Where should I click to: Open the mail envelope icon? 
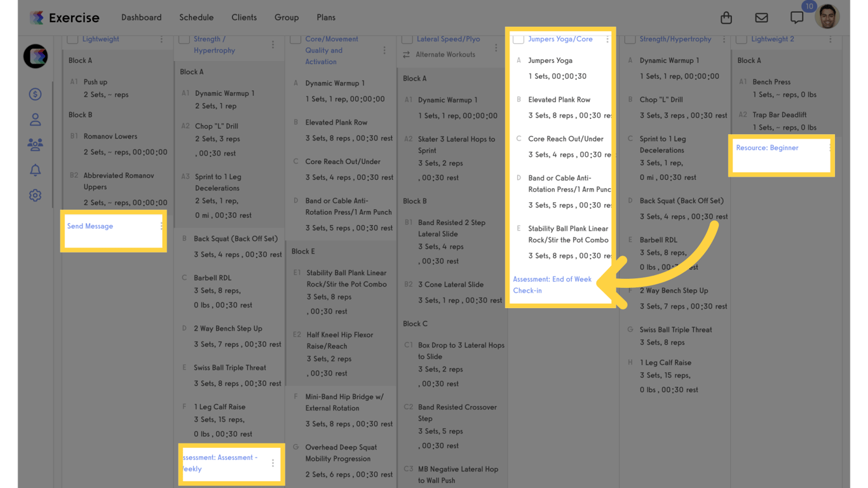[x=761, y=18]
